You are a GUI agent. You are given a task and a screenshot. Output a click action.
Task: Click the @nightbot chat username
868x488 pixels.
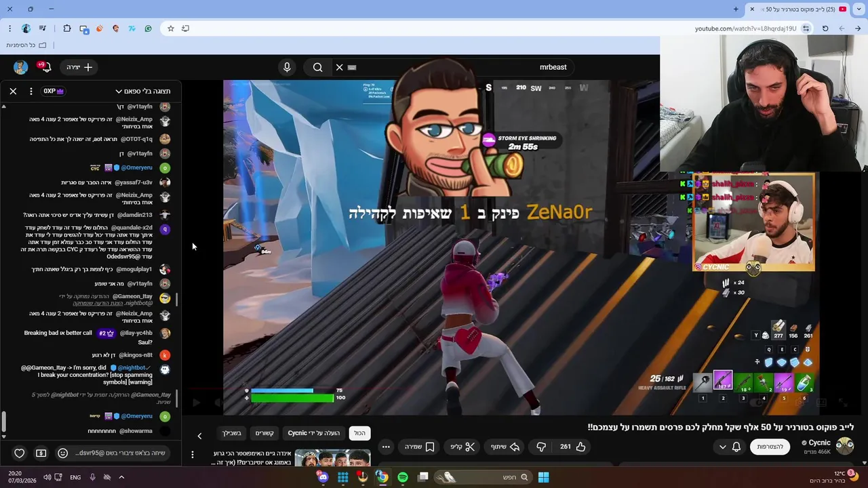(133, 367)
